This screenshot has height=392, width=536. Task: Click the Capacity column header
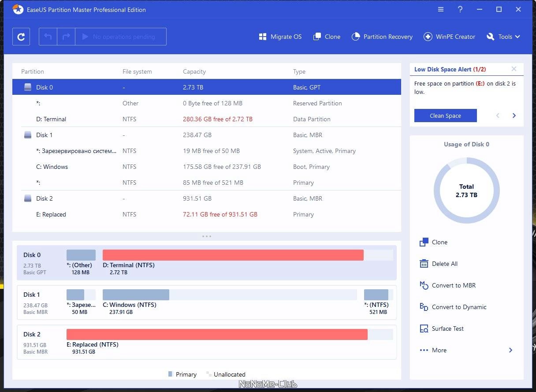[194, 71]
